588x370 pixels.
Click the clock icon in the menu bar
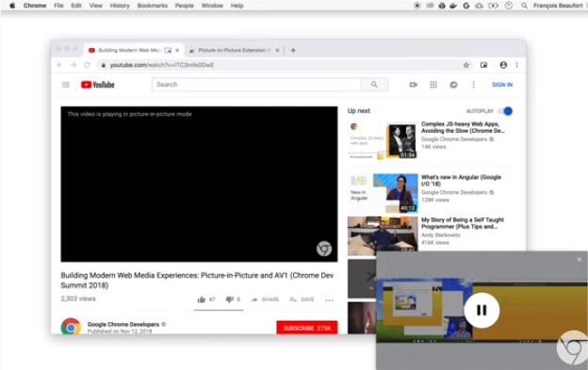click(x=509, y=6)
